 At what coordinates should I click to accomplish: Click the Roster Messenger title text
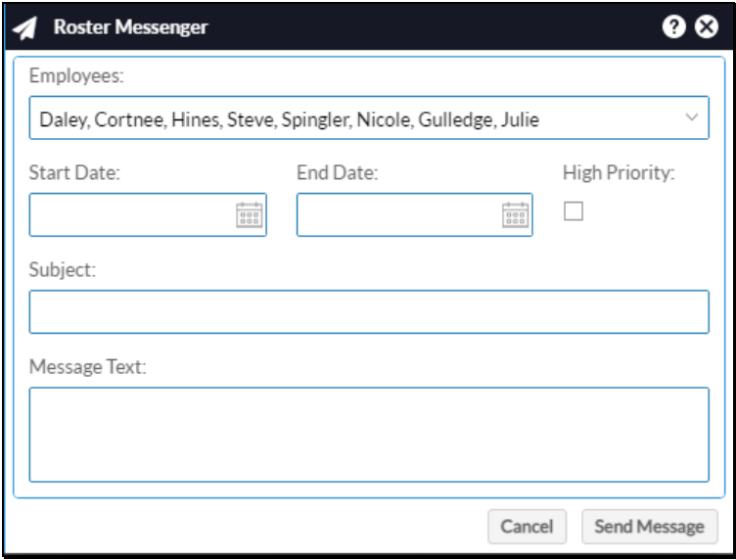(130, 27)
